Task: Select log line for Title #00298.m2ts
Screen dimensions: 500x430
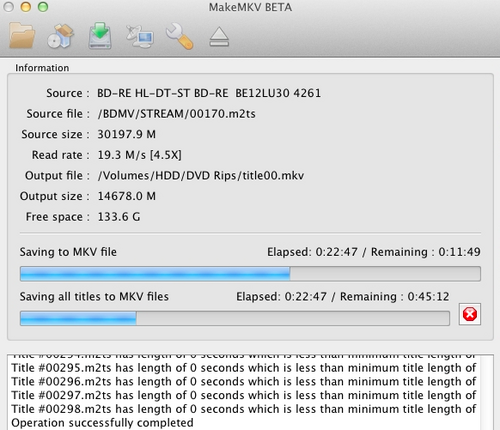Action: click(244, 409)
